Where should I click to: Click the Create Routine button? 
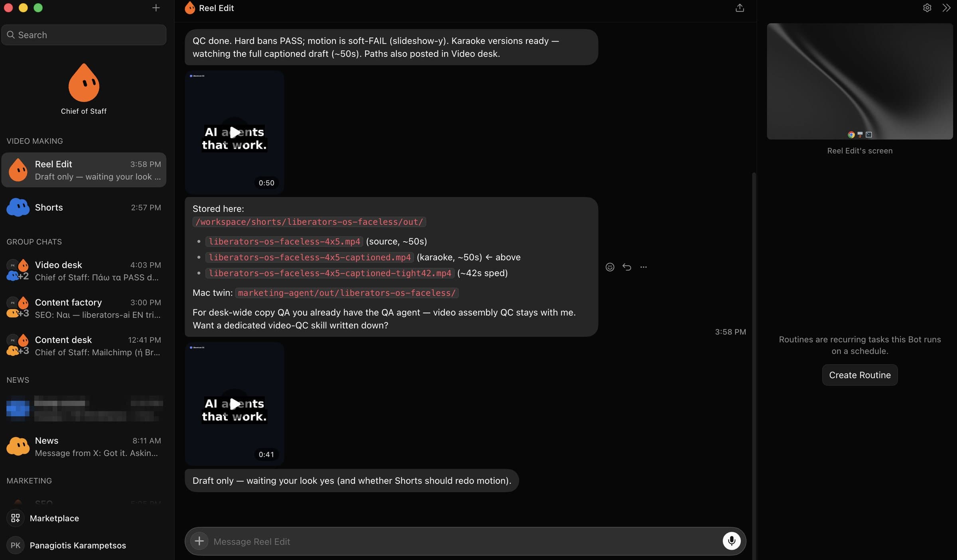860,375
